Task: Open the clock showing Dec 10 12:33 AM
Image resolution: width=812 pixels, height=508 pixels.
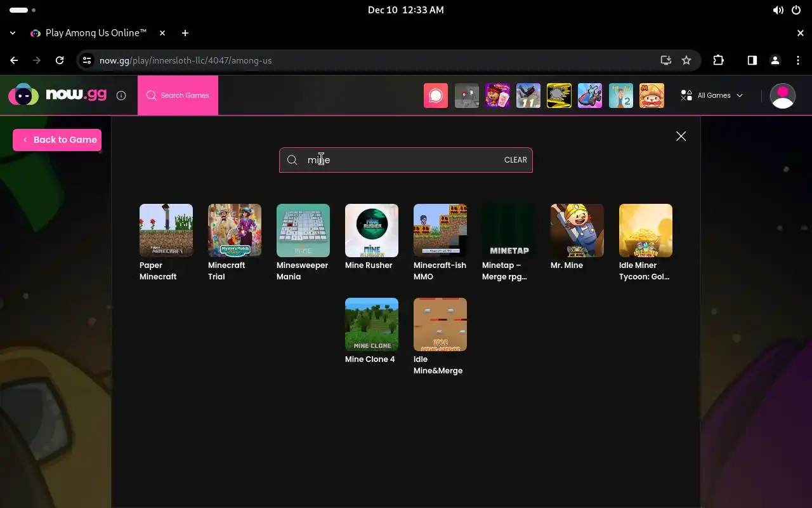Action: coord(406,10)
